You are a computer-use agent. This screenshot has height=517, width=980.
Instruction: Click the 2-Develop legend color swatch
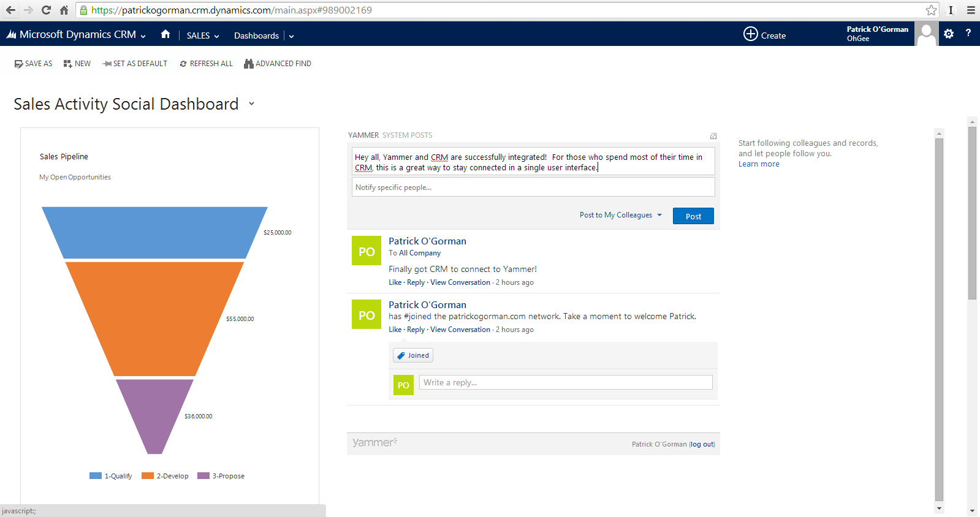(x=148, y=476)
